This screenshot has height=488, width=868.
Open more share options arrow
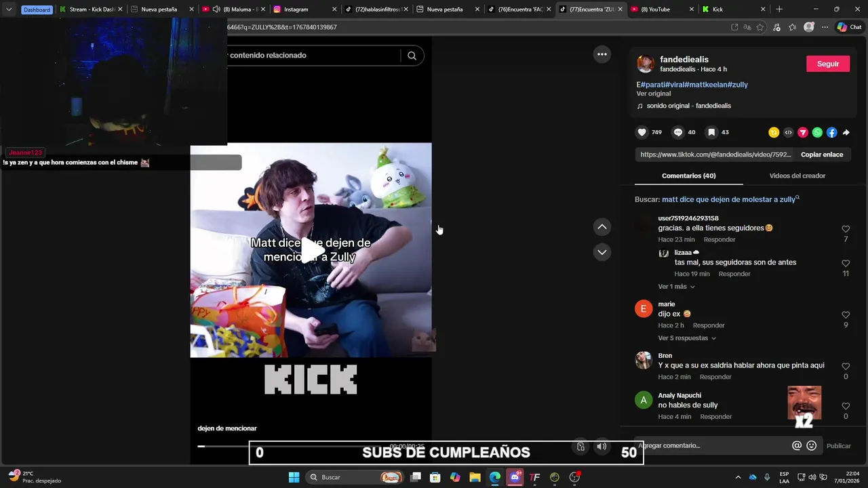point(846,132)
